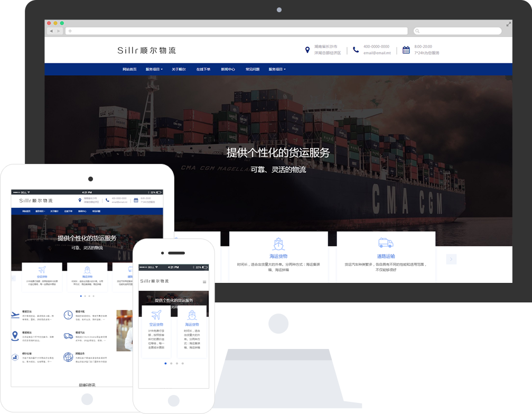The width and height of the screenshot is (532, 414).
Task: Click the ship icon on the tablet 海运货物 card
Action: (87, 270)
